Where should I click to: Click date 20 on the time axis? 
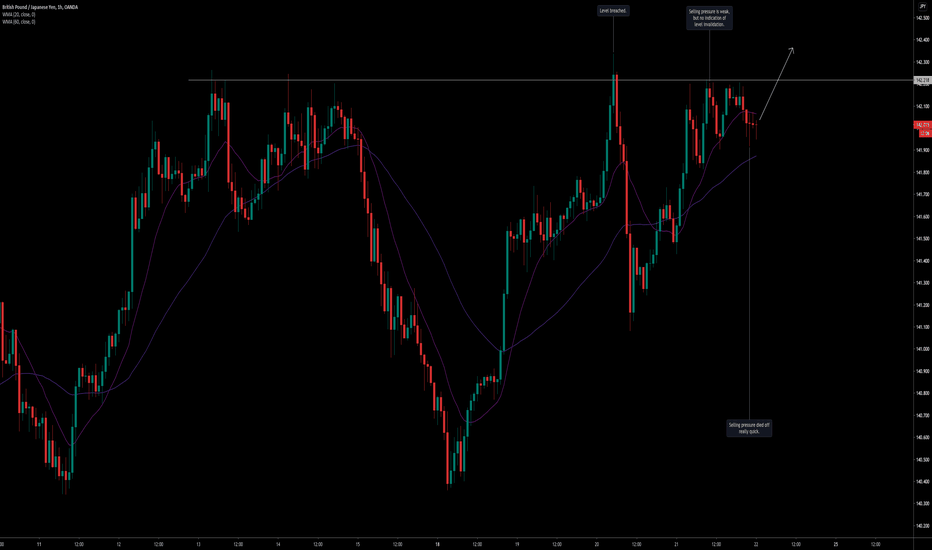tap(596, 544)
